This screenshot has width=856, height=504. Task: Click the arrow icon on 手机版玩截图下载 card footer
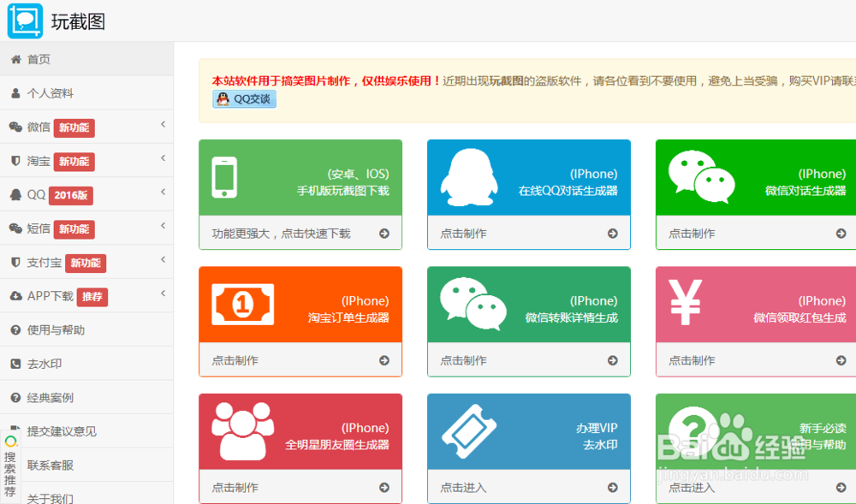384,234
